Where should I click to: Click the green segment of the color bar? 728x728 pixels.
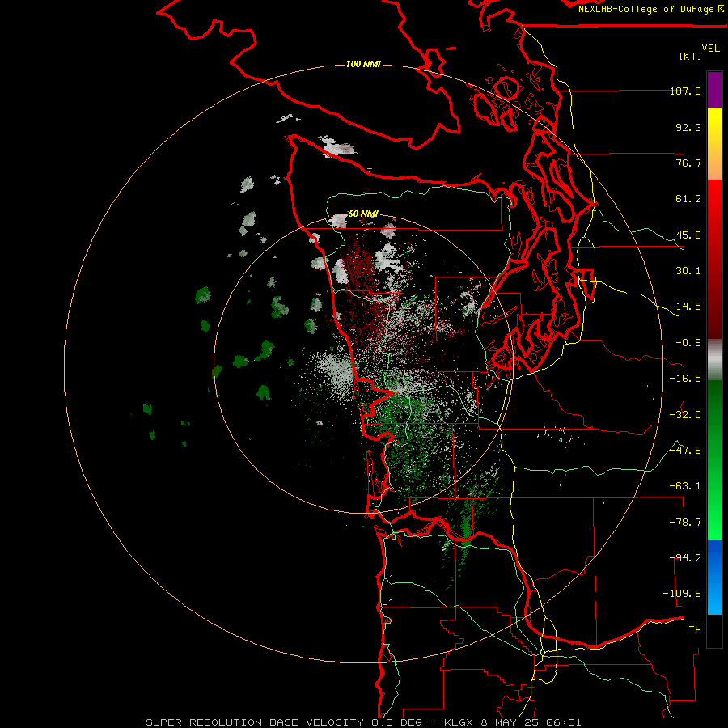pyautogui.click(x=714, y=459)
